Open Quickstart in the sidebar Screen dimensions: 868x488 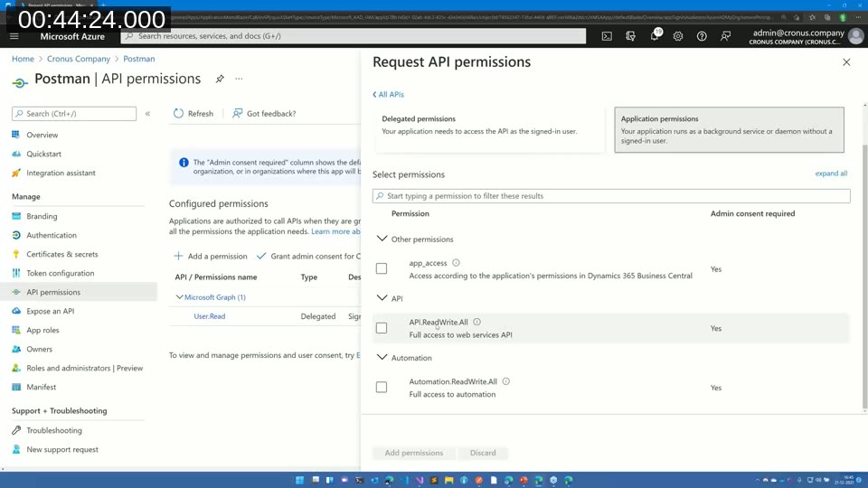(x=43, y=154)
